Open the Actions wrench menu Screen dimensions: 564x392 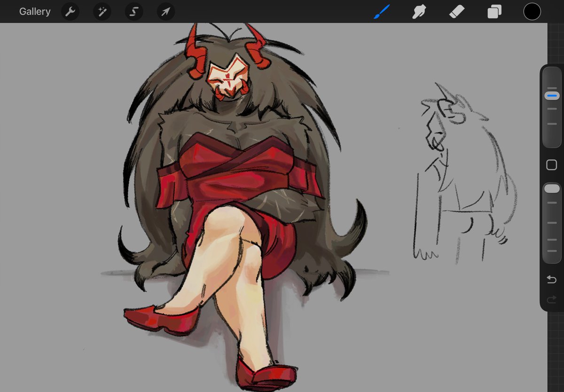(70, 12)
